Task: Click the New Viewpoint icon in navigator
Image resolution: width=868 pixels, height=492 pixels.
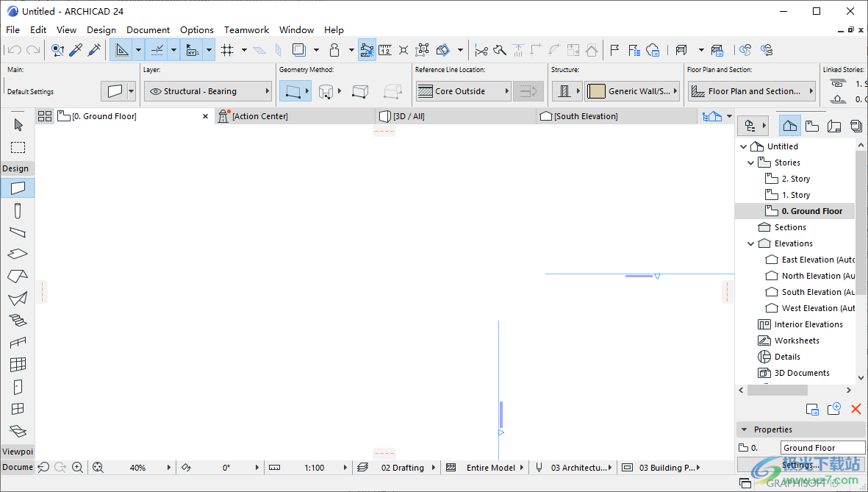Action: [x=833, y=409]
